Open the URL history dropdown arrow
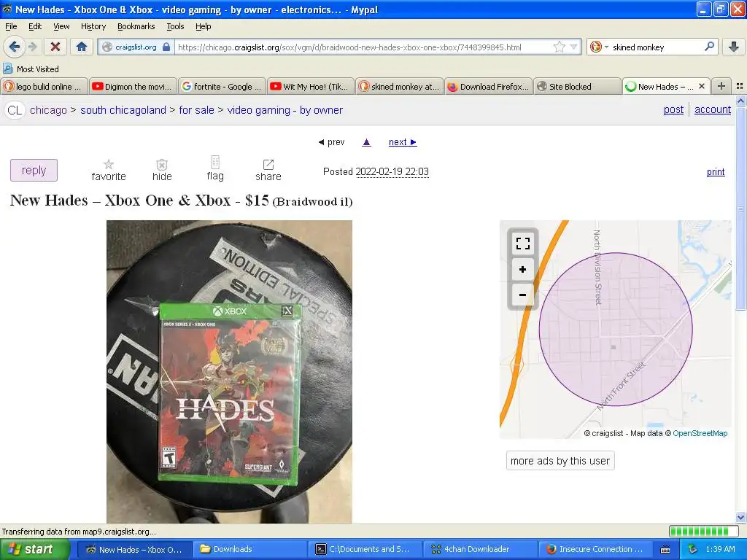The height and width of the screenshot is (560, 747). 573,47
